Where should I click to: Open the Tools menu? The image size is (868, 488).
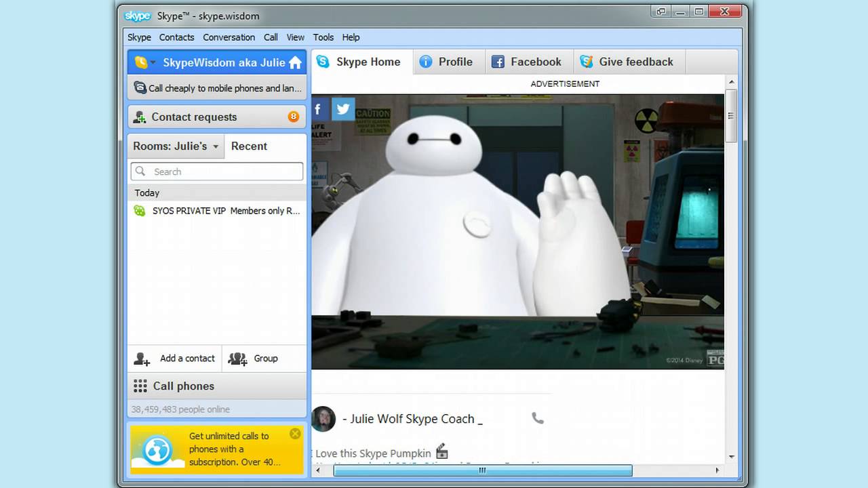tap(323, 37)
